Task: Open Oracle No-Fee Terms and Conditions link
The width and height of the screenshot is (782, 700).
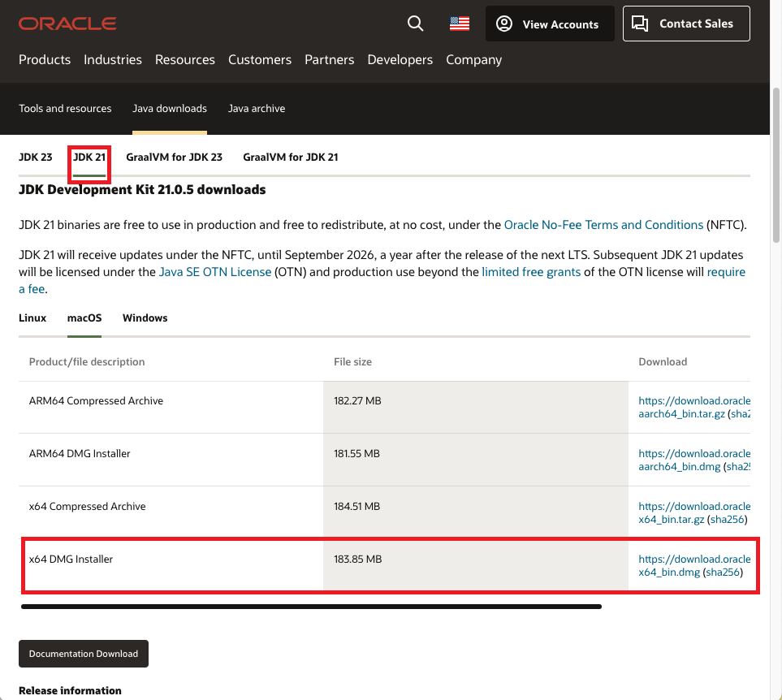Action: pos(603,225)
